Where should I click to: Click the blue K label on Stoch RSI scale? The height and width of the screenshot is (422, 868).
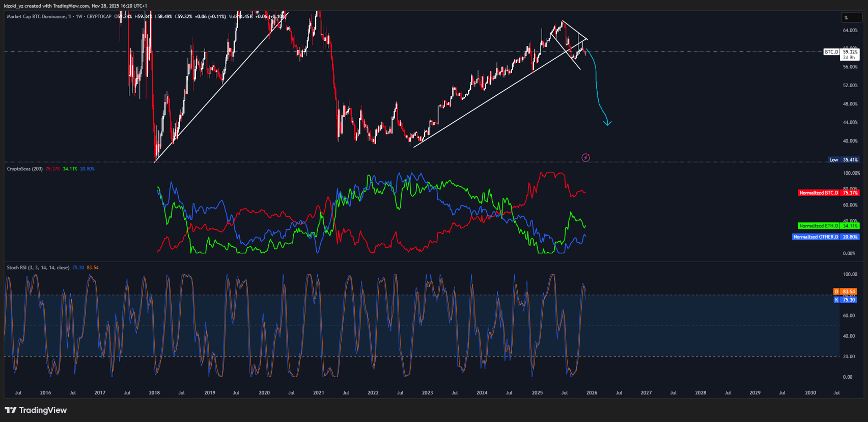tap(836, 300)
